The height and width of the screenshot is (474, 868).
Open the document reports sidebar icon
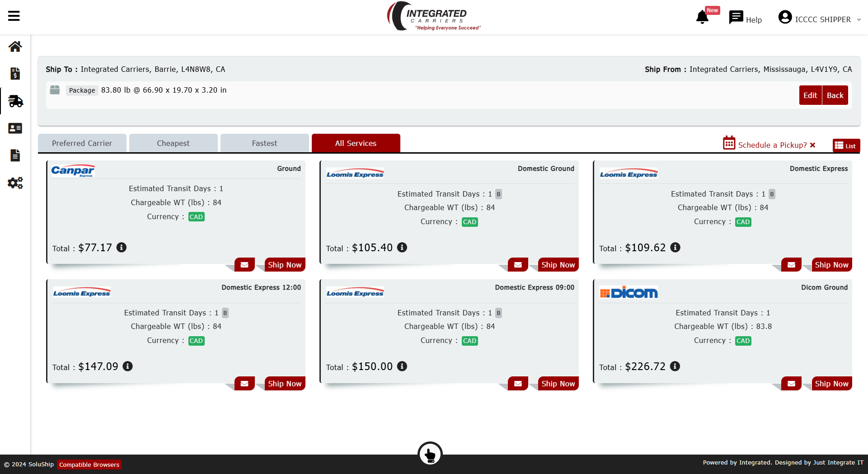(15, 155)
